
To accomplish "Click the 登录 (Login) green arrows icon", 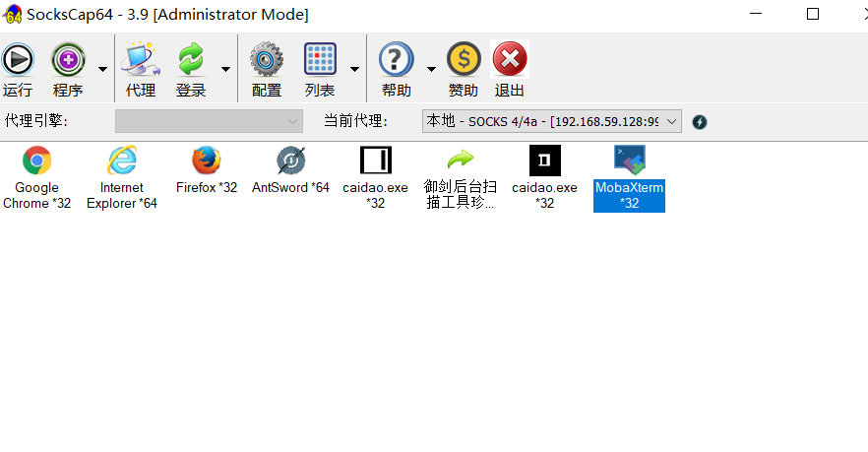I will pos(191,59).
